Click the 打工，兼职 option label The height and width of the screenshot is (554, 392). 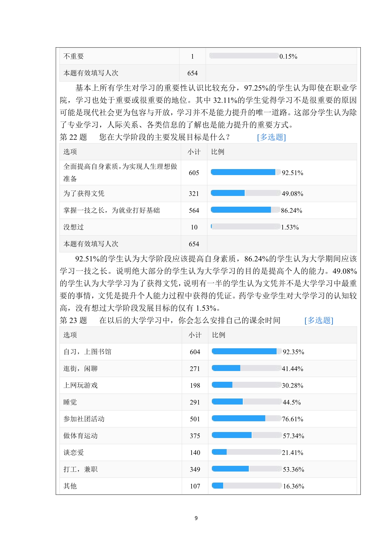click(x=81, y=469)
